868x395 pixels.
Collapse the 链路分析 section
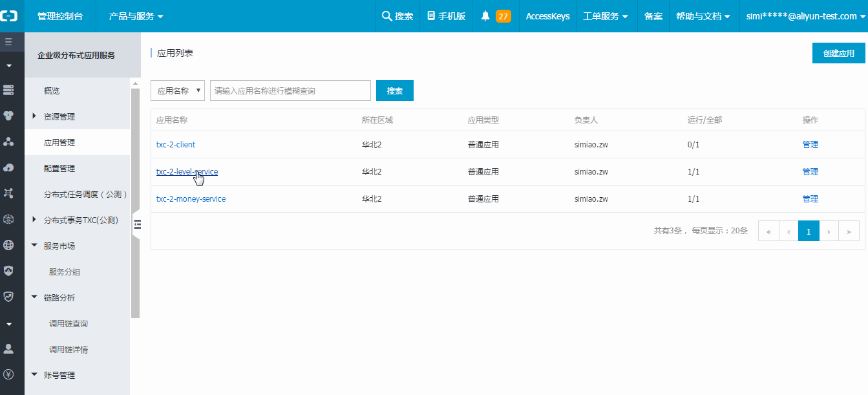tap(34, 297)
